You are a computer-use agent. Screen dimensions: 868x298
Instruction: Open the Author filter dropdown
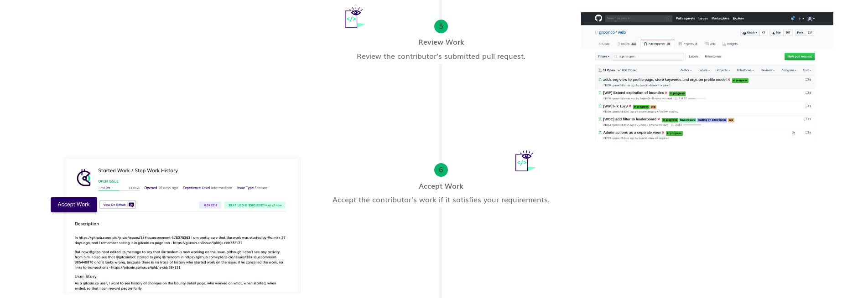[x=686, y=70]
